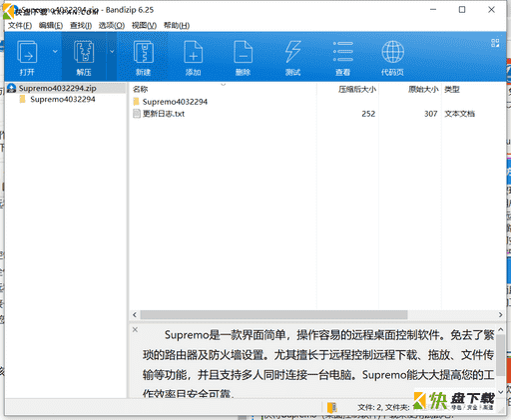Image resolution: width=511 pixels, height=420 pixels.
Task: Click the Code page (代码页) globe icon
Action: tap(393, 52)
